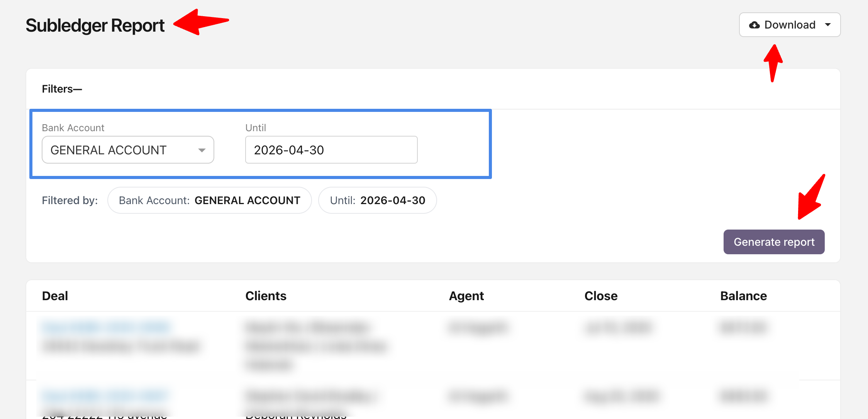Click the cloud download icon
This screenshot has width=868, height=419.
[754, 25]
